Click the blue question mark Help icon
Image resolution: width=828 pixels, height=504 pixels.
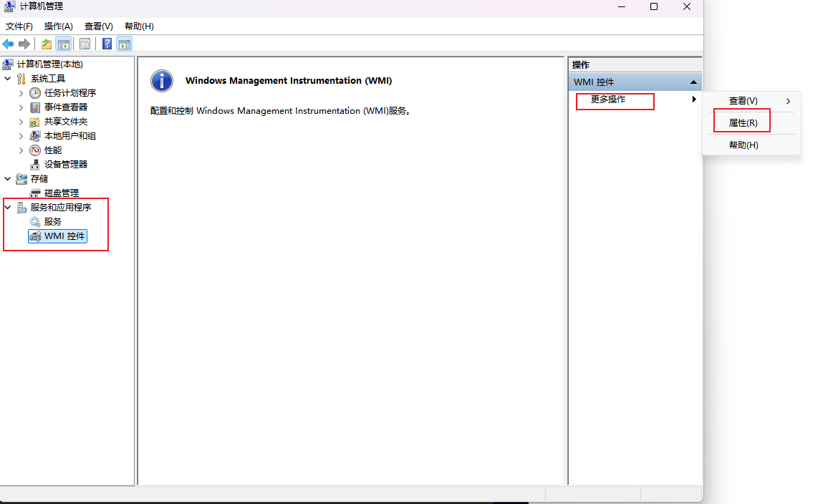107,44
